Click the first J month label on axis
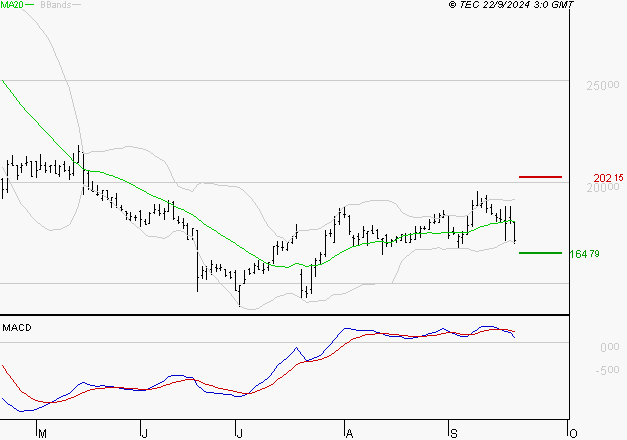The height and width of the screenshot is (440, 627). 145,434
